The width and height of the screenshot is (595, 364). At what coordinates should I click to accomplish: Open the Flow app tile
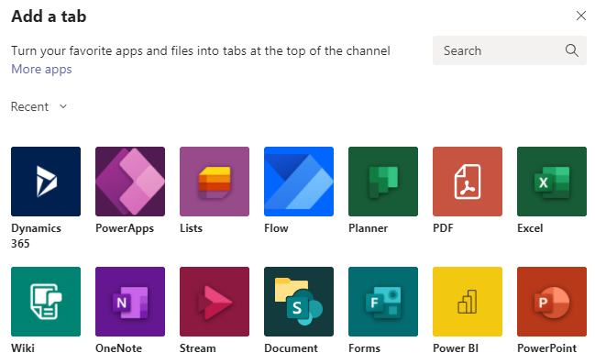coord(299,182)
